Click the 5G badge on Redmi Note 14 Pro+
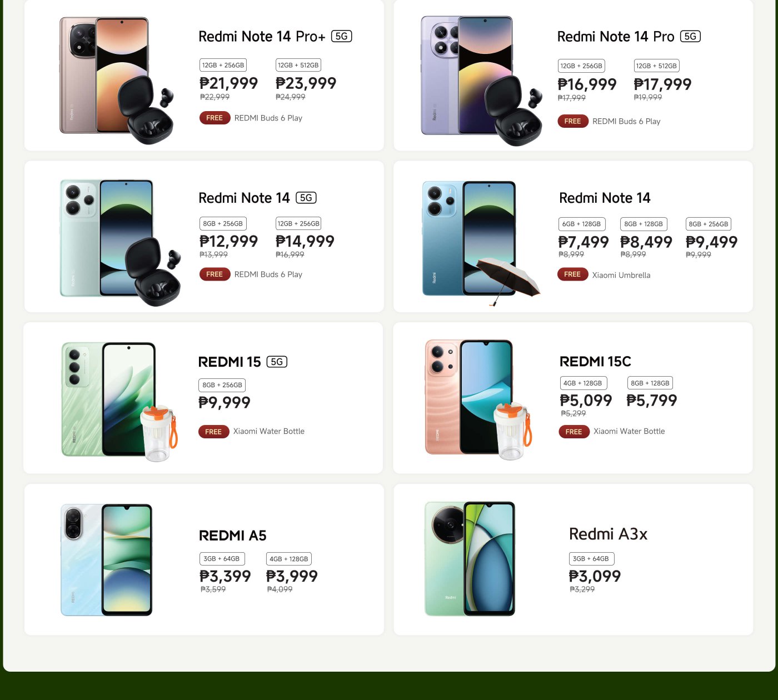 [342, 36]
